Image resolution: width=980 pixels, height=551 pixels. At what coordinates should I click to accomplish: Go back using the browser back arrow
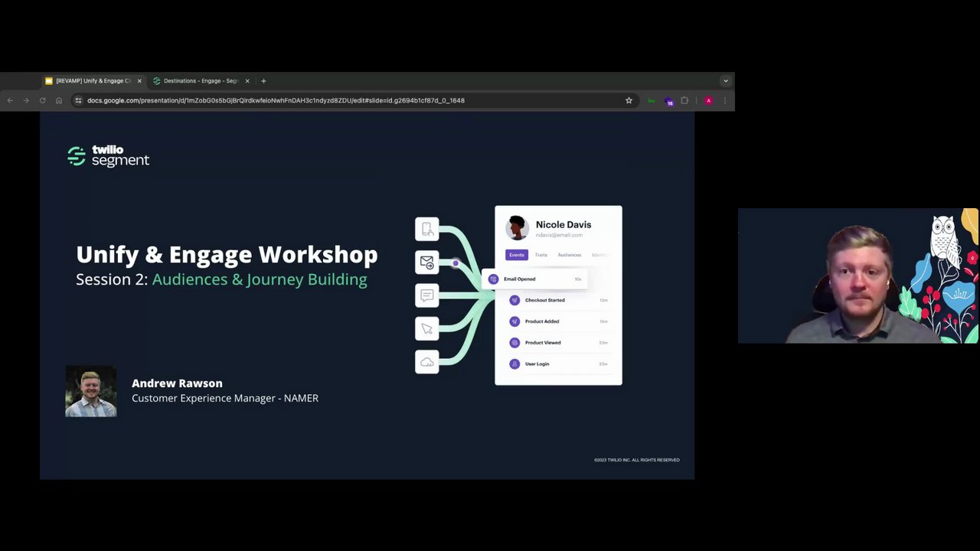pyautogui.click(x=10, y=100)
